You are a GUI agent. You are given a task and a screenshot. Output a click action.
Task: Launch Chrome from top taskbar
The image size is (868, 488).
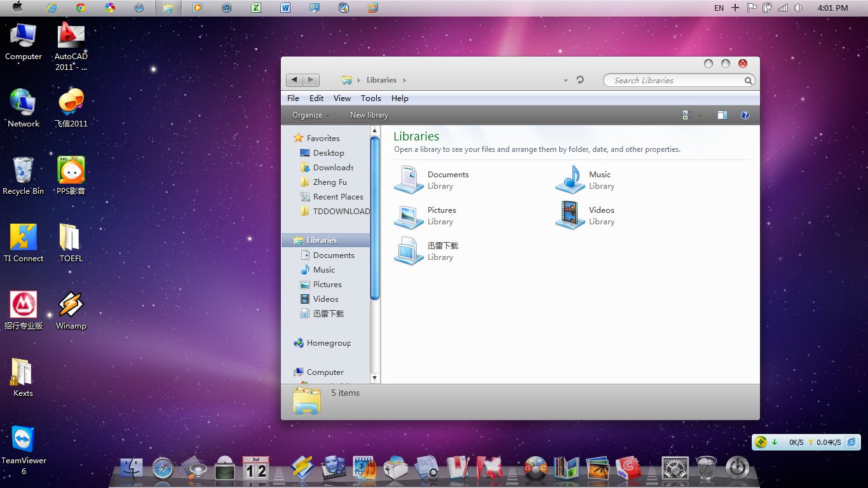tap(81, 8)
